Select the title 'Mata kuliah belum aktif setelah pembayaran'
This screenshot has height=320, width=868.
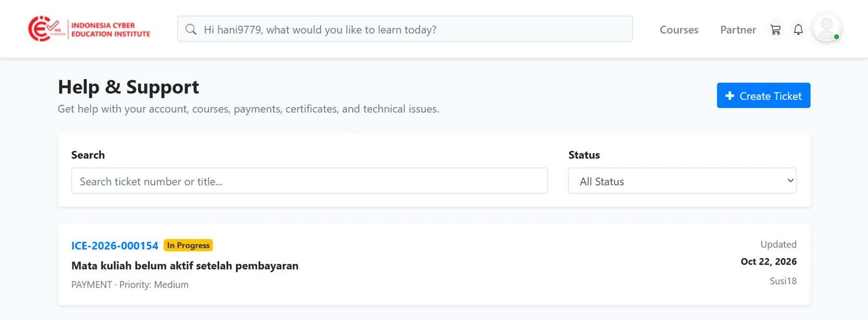tap(185, 266)
